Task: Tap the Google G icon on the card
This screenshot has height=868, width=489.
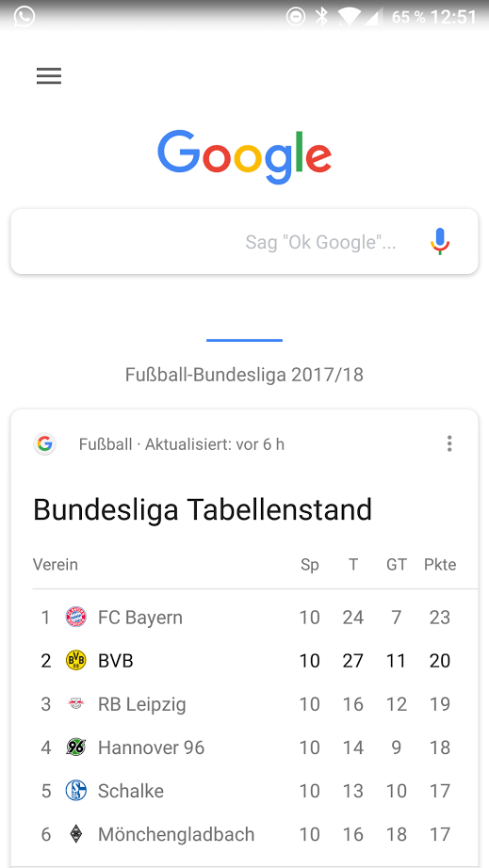Action: [x=45, y=443]
